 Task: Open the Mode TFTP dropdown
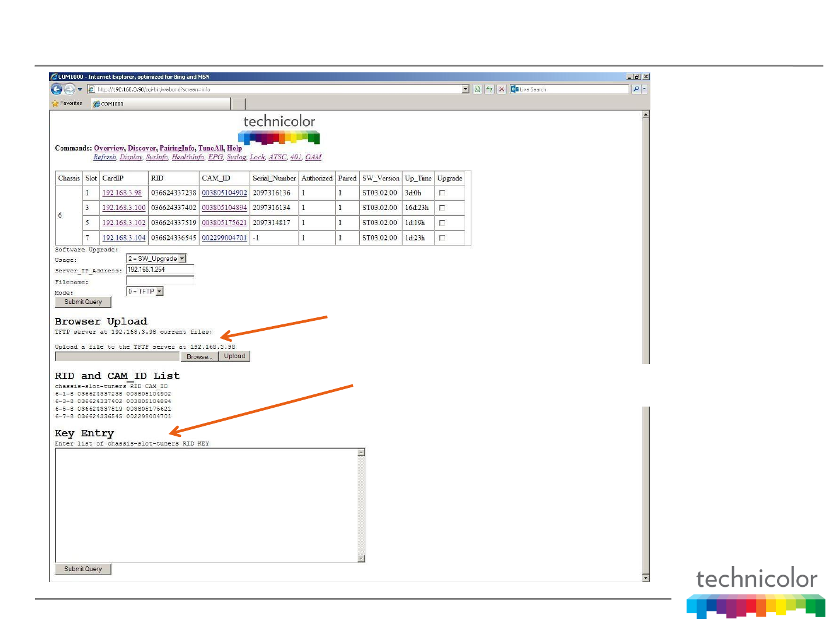(145, 292)
